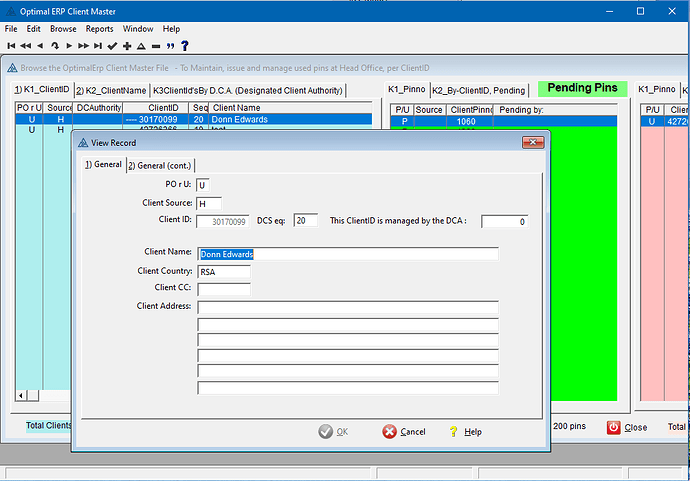This screenshot has height=481, width=690.
Task: Select the K2_ClientName tab
Action: click(110, 91)
